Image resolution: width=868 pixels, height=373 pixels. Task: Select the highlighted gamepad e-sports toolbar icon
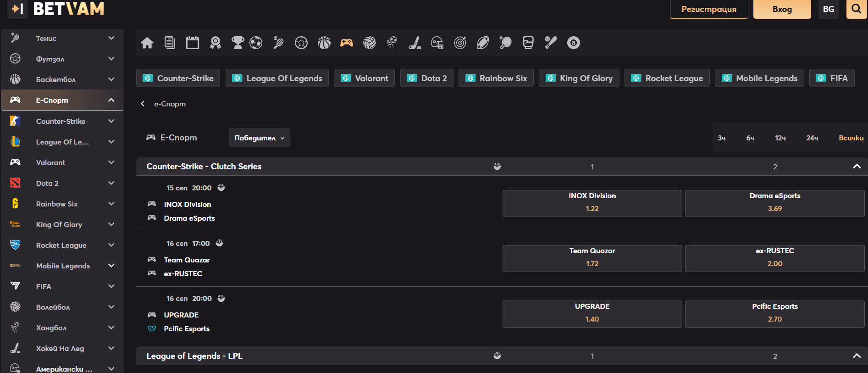(x=347, y=43)
